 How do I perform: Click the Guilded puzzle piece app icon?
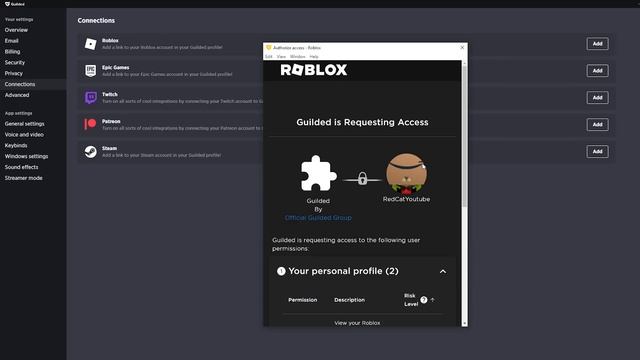coord(318,173)
